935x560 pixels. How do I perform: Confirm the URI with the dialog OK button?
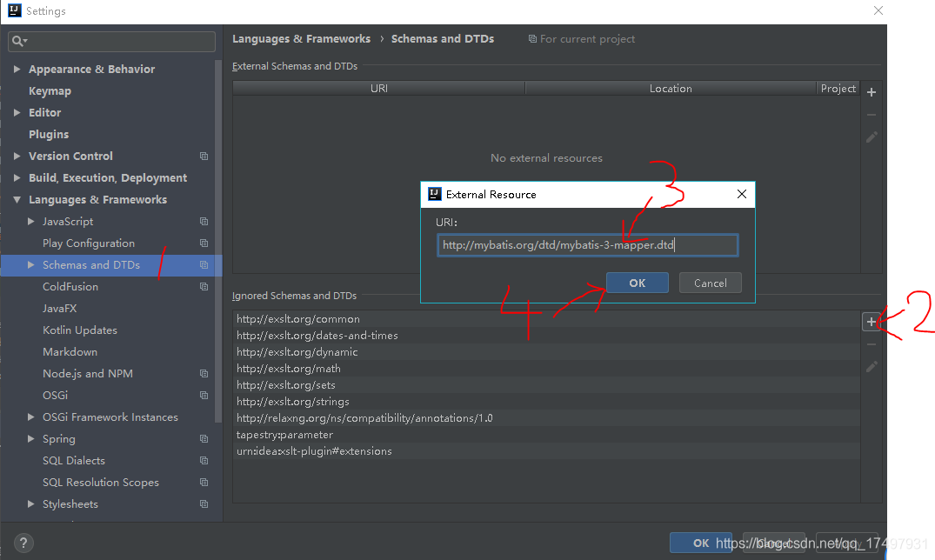[638, 283]
